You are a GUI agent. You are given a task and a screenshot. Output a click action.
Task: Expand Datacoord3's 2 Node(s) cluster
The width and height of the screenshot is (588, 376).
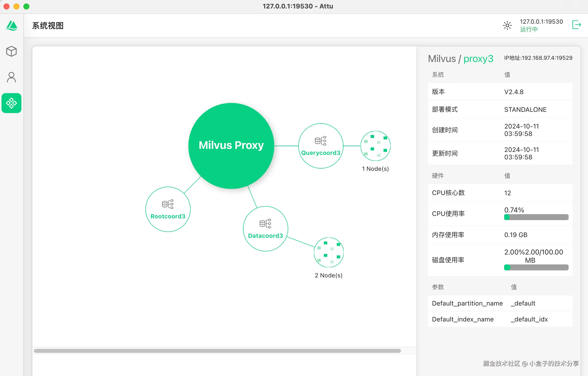(x=329, y=252)
